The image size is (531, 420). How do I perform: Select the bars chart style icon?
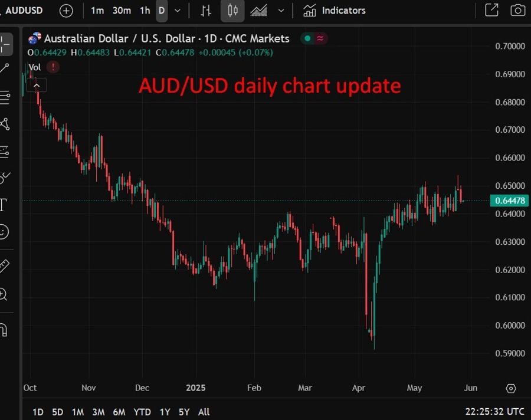(205, 11)
